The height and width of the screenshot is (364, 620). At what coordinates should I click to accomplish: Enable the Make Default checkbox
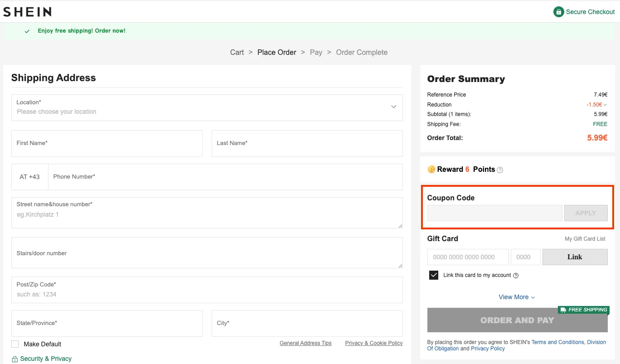point(15,344)
